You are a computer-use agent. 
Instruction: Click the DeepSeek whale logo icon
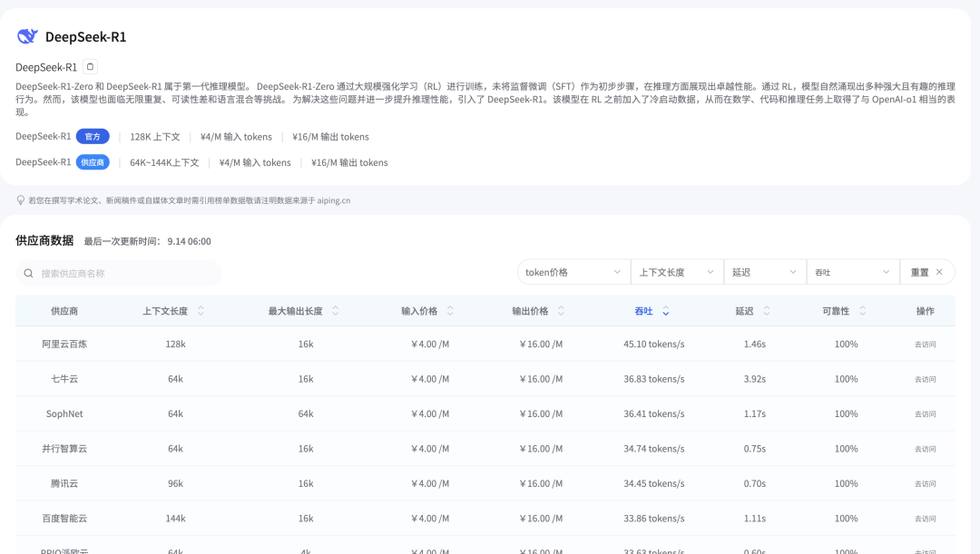point(27,36)
